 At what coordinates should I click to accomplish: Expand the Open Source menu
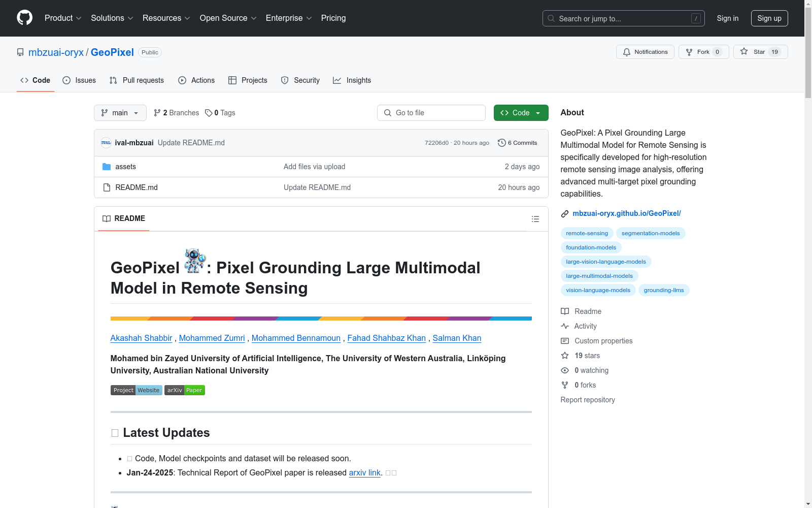228,18
